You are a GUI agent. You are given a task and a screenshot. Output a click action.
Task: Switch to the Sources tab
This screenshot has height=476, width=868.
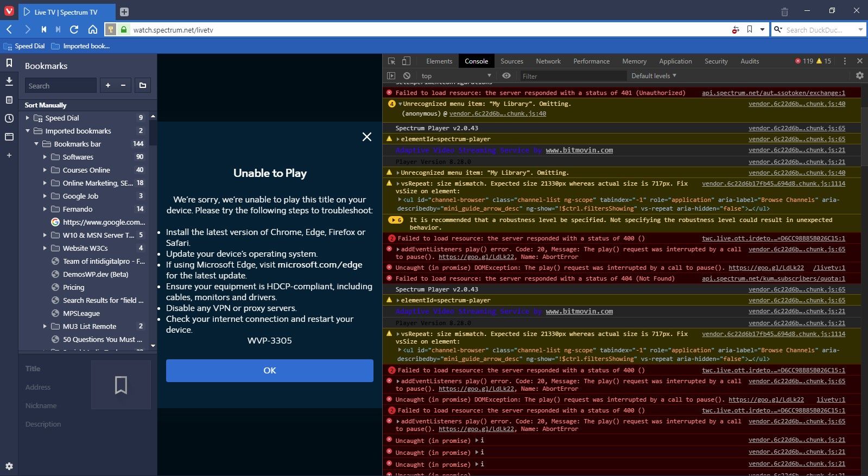pos(512,61)
